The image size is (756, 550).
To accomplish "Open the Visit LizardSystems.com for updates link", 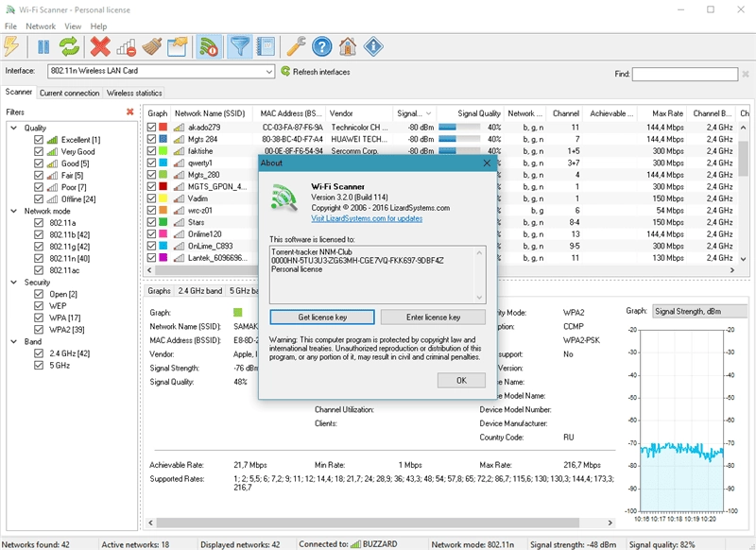I will [x=367, y=218].
